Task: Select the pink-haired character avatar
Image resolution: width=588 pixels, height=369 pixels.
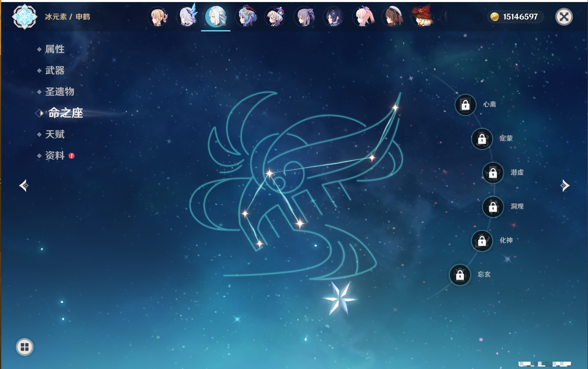Action: click(x=363, y=17)
